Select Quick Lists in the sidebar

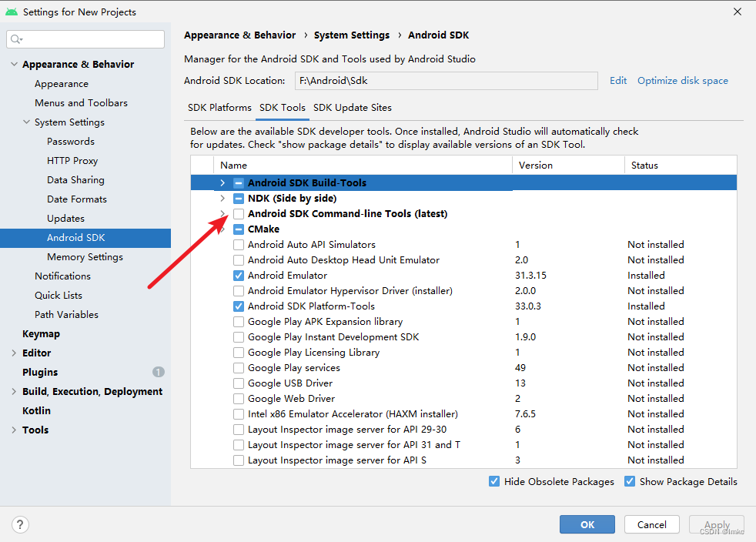pos(59,296)
